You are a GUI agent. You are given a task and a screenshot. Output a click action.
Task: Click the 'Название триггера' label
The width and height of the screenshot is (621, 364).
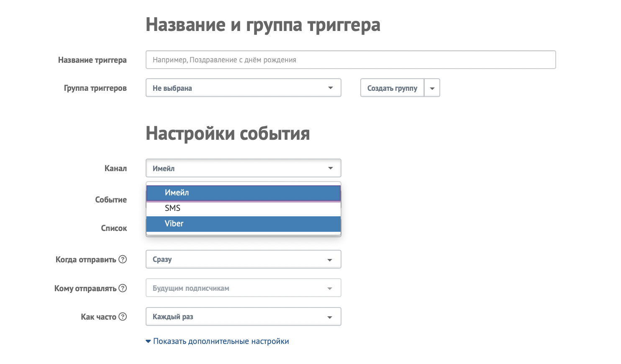(92, 60)
